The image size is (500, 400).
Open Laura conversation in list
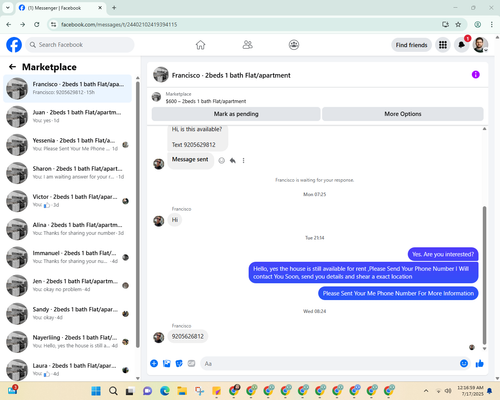coord(68,369)
